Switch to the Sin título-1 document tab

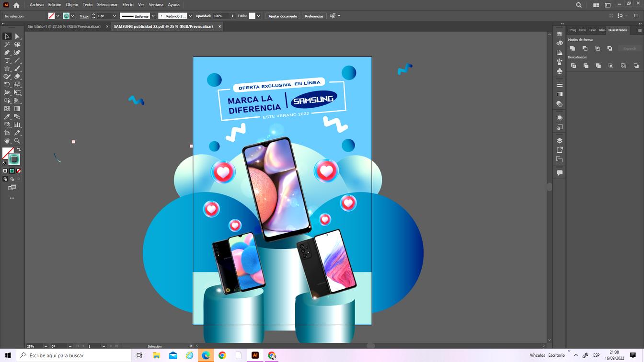(64, 27)
